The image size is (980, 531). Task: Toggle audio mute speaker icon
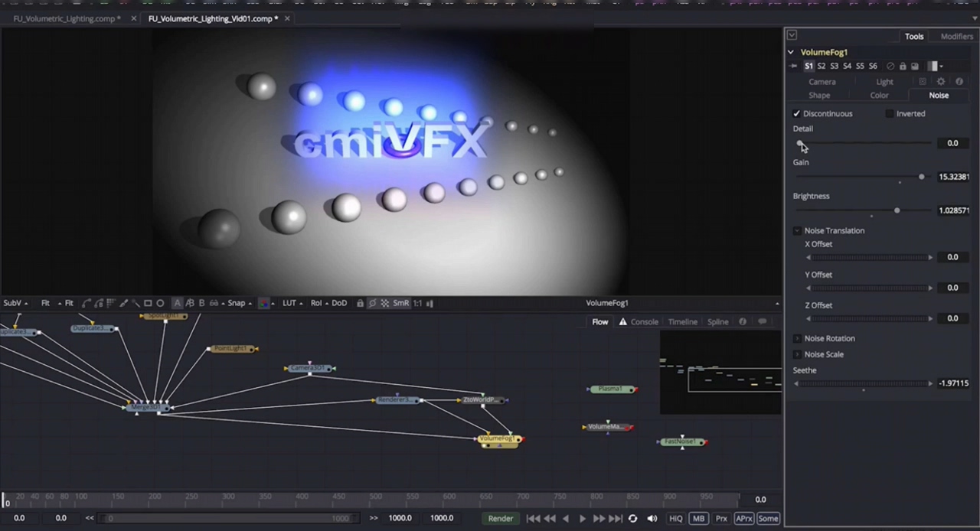[x=652, y=519]
